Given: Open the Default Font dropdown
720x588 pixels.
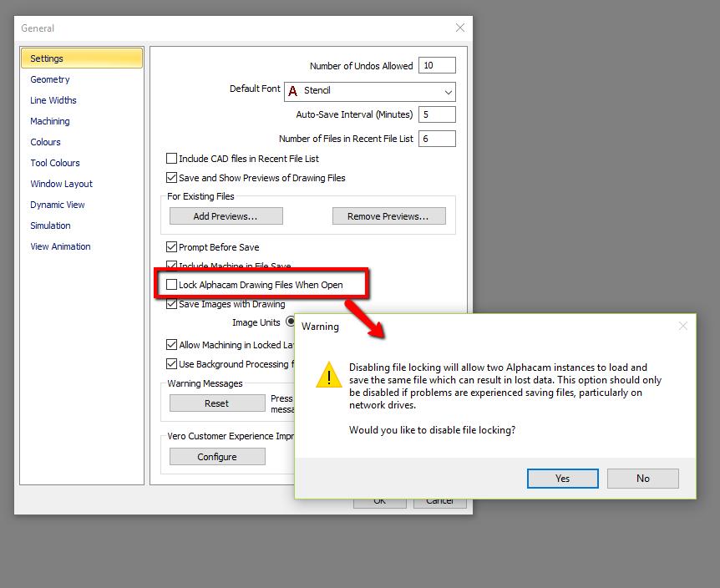Looking at the screenshot, I should tap(370, 91).
